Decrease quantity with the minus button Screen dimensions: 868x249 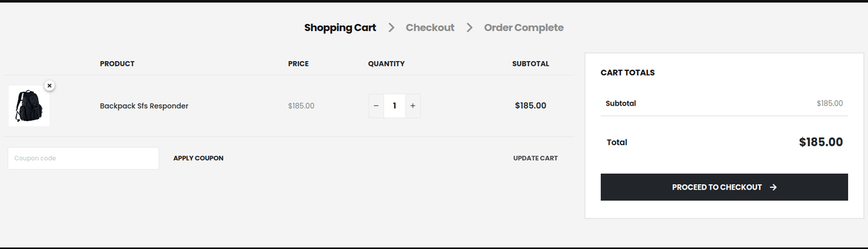pyautogui.click(x=376, y=106)
